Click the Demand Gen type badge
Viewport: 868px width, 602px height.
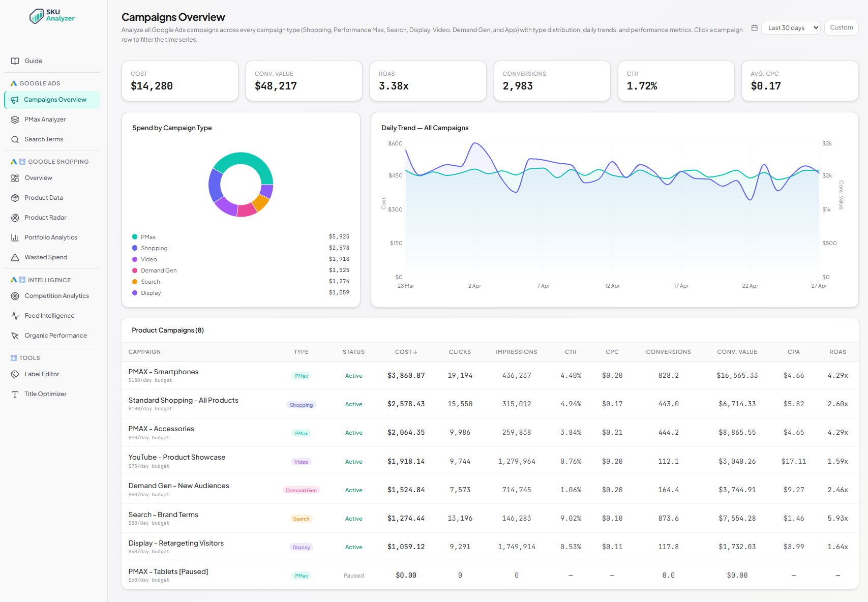tap(301, 490)
